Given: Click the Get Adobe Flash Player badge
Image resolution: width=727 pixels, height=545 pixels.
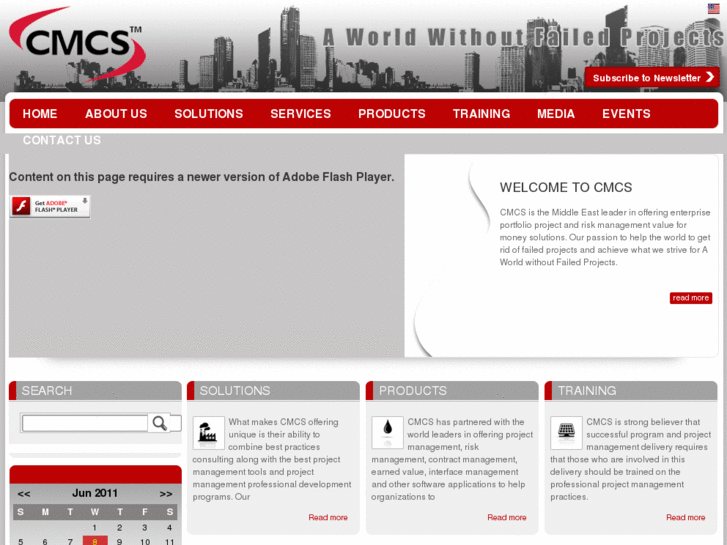Looking at the screenshot, I should (50, 206).
